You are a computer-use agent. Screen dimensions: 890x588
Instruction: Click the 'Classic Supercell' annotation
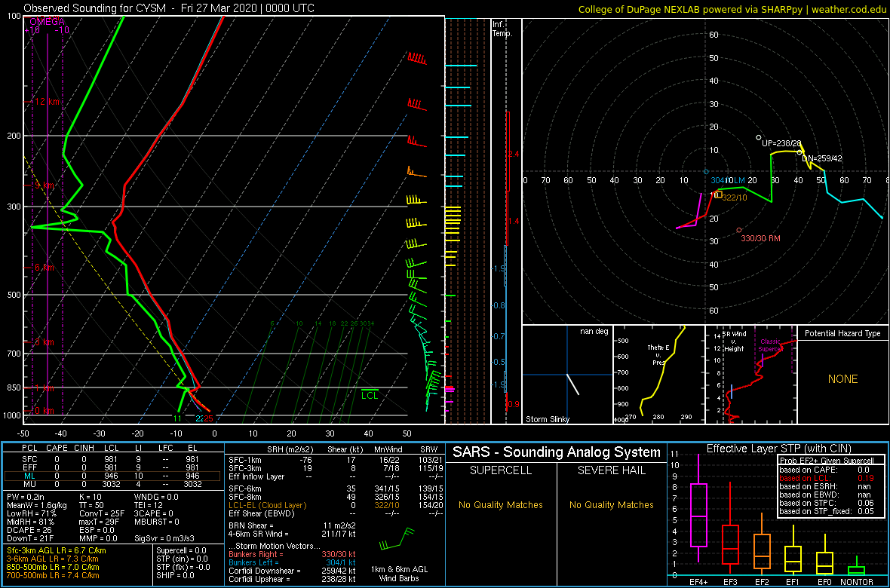tap(772, 345)
